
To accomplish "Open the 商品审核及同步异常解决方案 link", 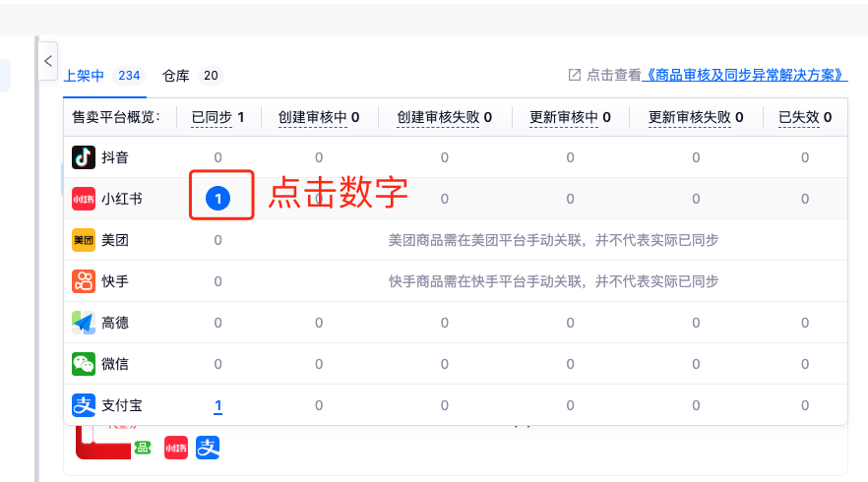I will click(744, 75).
